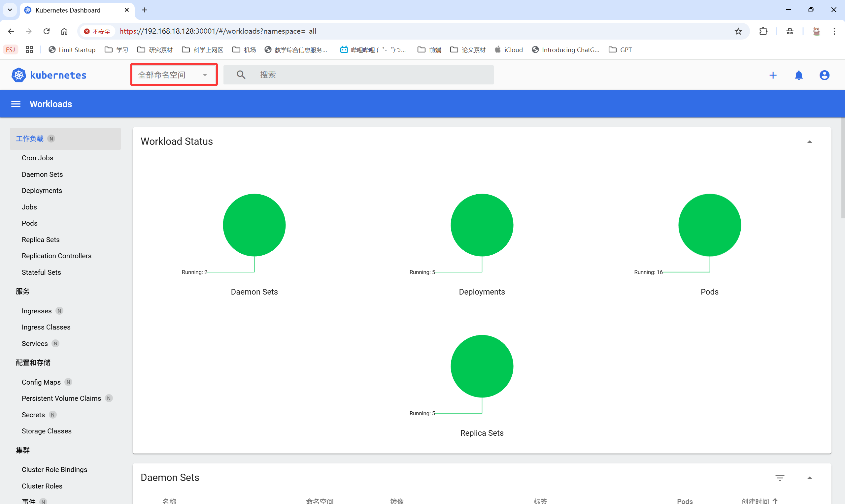Collapse the Daemon Sets card
The width and height of the screenshot is (845, 504).
(809, 478)
